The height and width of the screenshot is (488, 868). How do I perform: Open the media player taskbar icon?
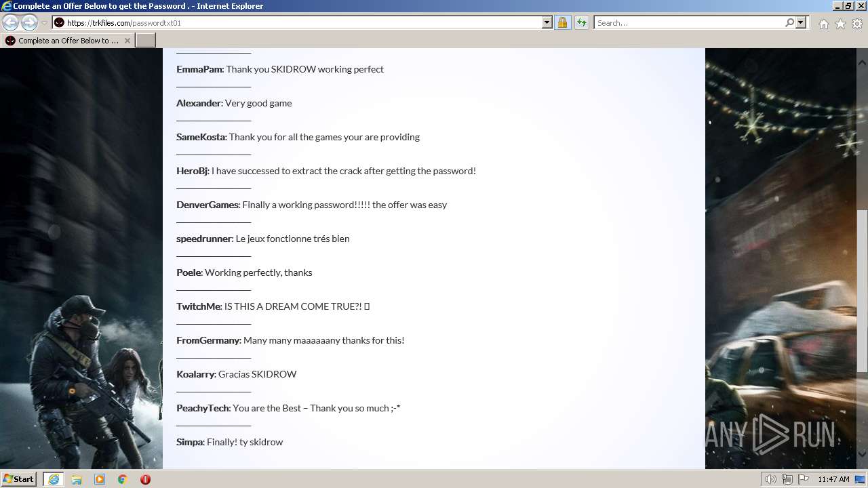click(100, 479)
